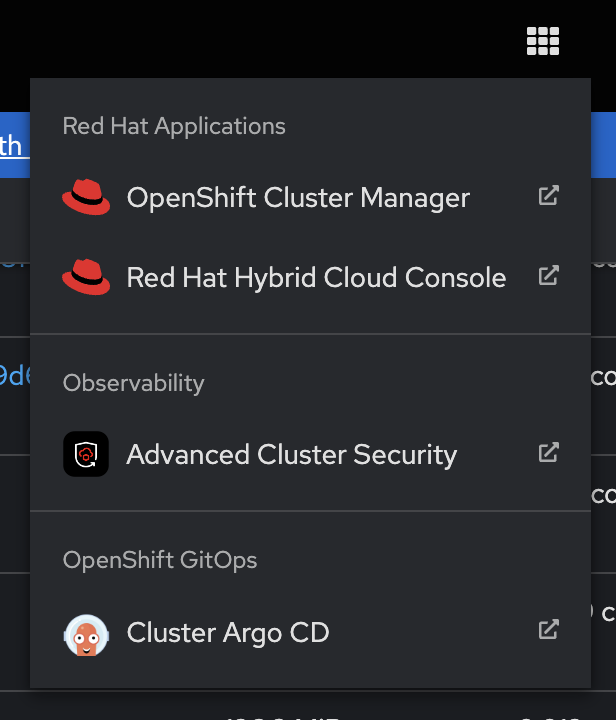
Task: Click external link icon for Advanced Cluster Security
Action: (x=549, y=452)
